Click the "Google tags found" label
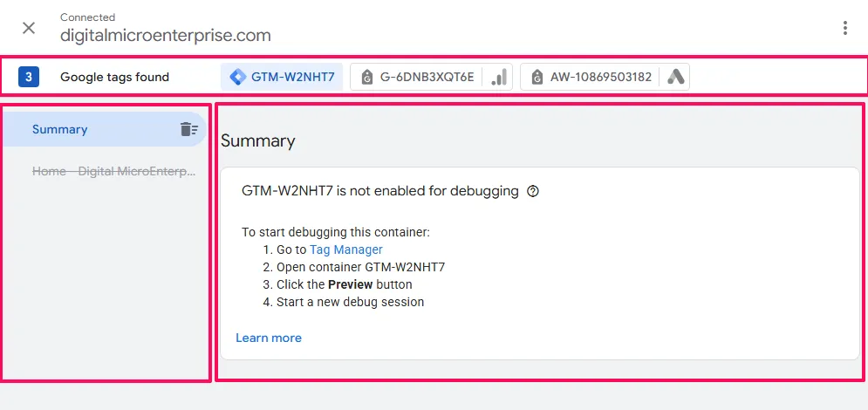Viewport: 868px width, 410px height. (114, 77)
